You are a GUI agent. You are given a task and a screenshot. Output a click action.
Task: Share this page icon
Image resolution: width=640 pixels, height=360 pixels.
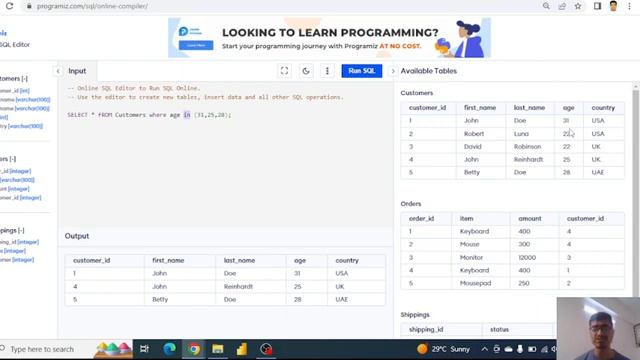[x=562, y=6]
